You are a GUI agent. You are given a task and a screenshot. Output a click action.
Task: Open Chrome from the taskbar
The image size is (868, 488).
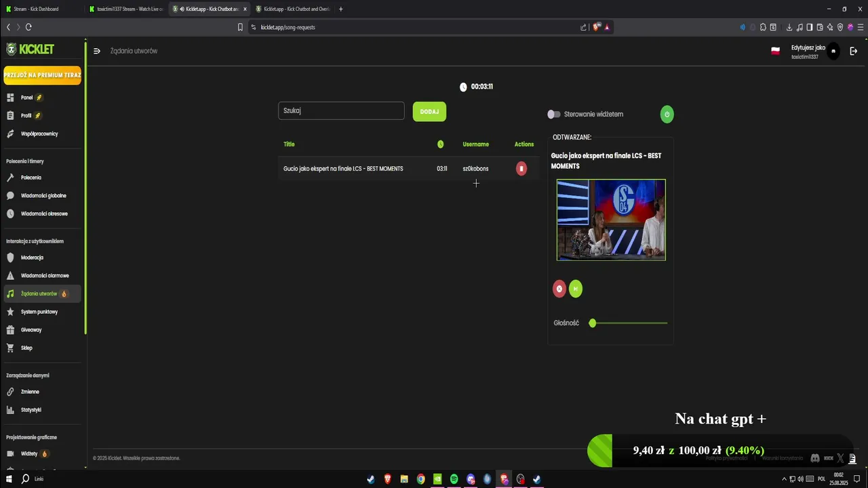pyautogui.click(x=421, y=479)
